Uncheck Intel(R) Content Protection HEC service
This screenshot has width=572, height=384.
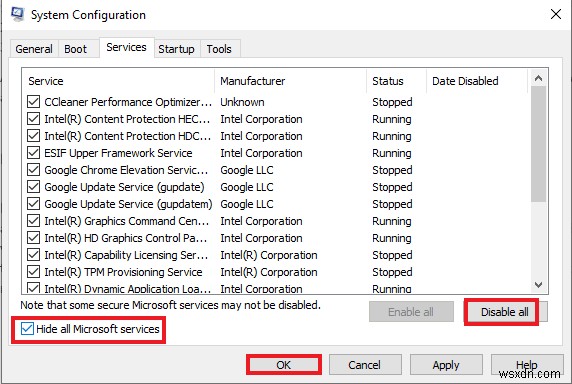click(x=34, y=119)
